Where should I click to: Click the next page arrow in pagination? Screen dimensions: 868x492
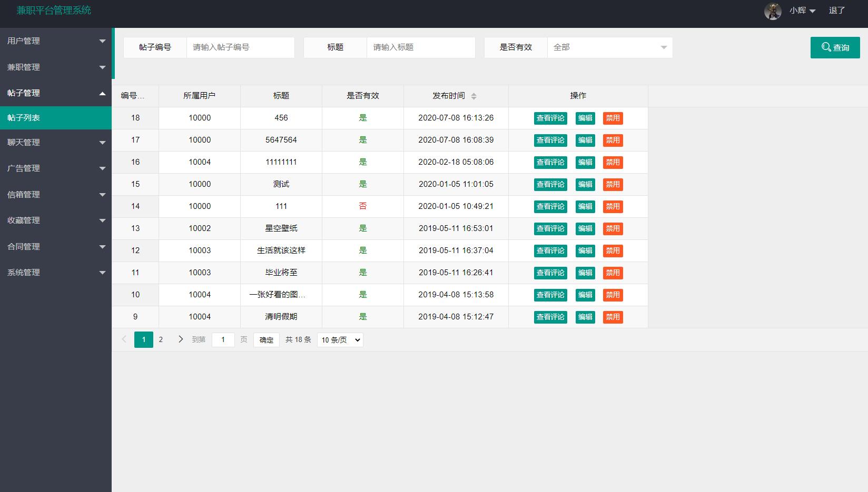click(181, 339)
